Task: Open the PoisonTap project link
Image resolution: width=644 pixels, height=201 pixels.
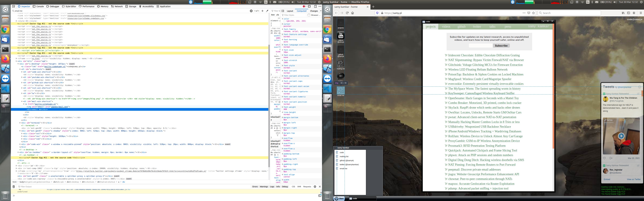Action: click(x=486, y=74)
